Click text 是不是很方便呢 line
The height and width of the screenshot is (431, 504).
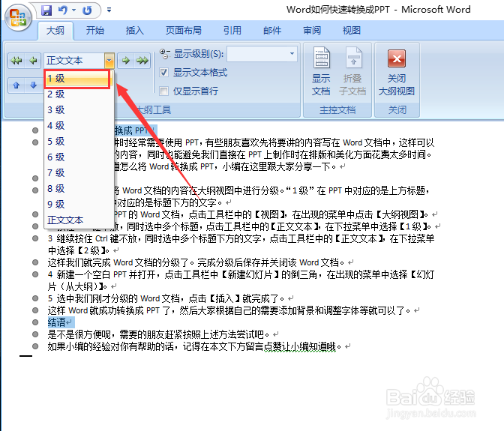[159, 334]
